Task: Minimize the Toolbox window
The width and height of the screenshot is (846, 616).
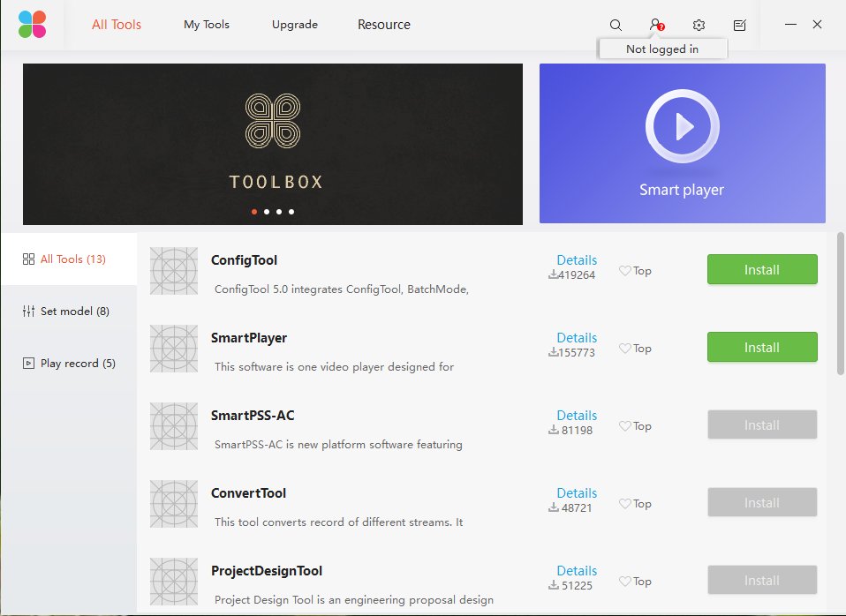Action: click(790, 25)
